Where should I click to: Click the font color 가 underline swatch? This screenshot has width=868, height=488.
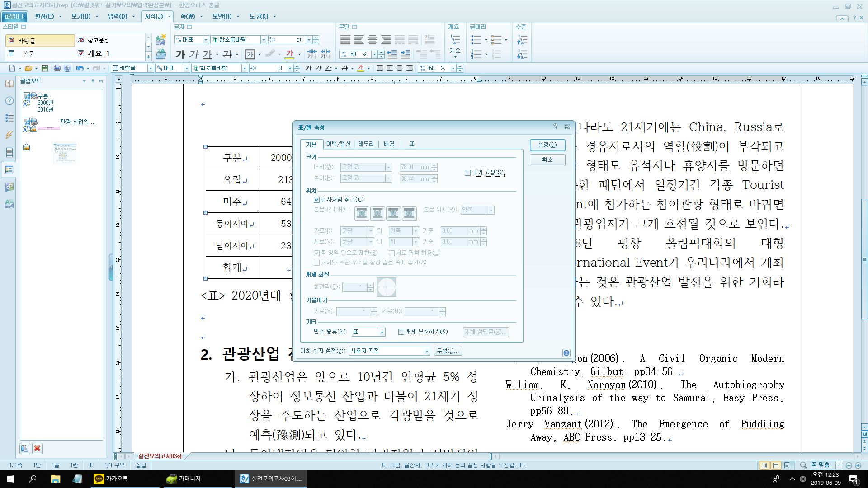(290, 55)
